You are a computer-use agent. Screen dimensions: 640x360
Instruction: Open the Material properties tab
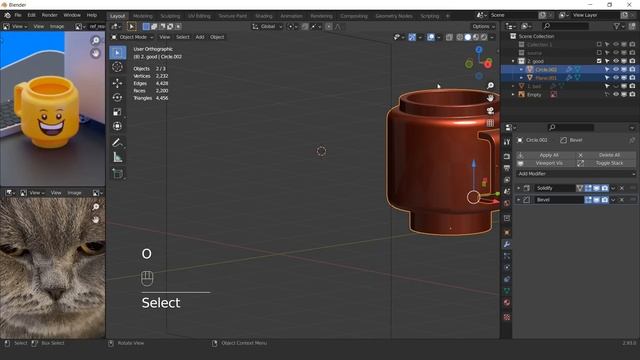507,302
